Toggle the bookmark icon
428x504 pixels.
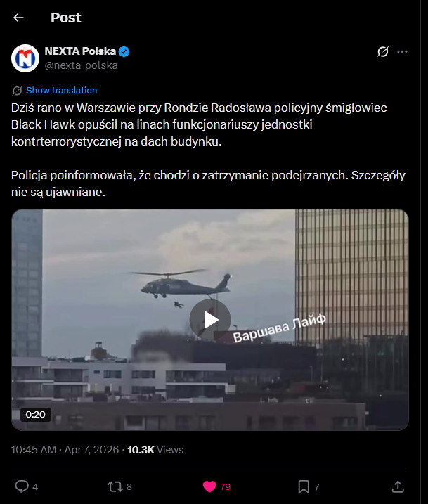(304, 486)
